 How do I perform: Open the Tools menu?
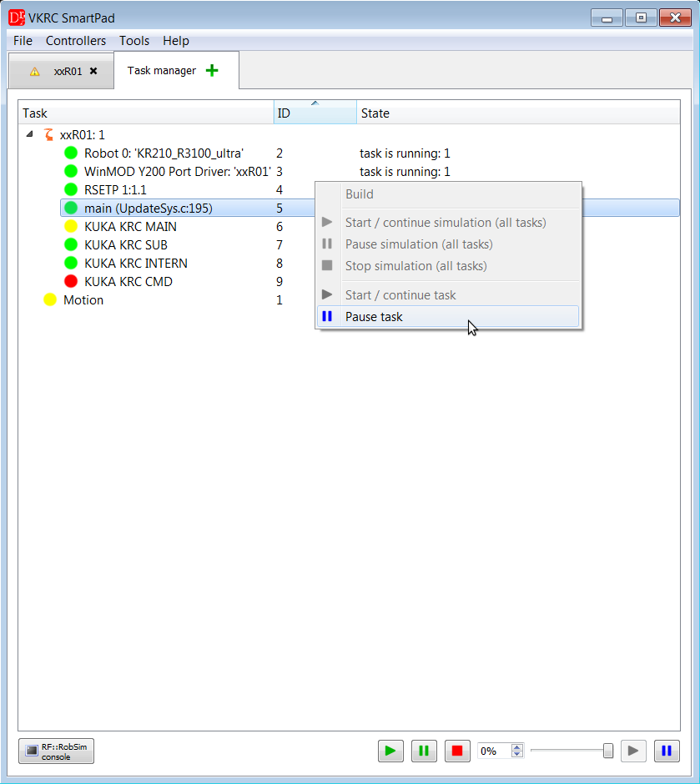coord(134,41)
